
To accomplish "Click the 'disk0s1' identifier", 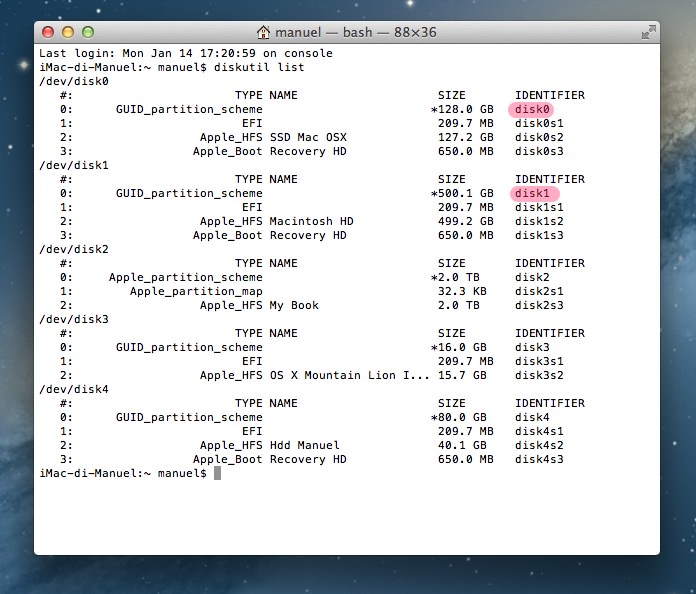I will coord(539,123).
